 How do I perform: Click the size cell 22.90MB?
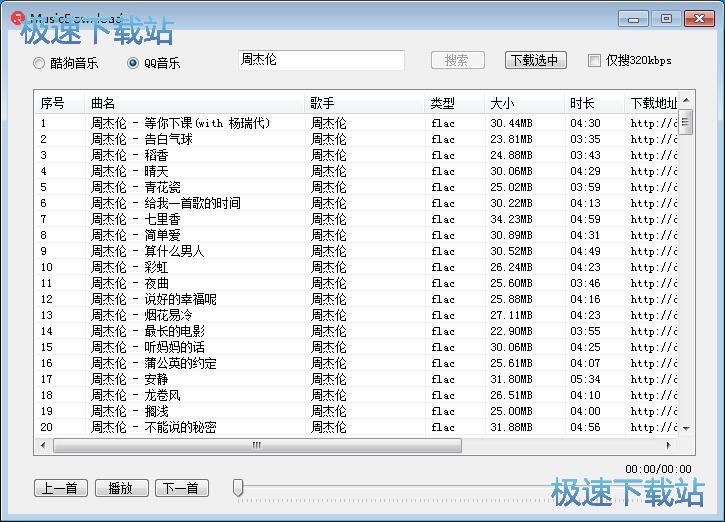[511, 331]
